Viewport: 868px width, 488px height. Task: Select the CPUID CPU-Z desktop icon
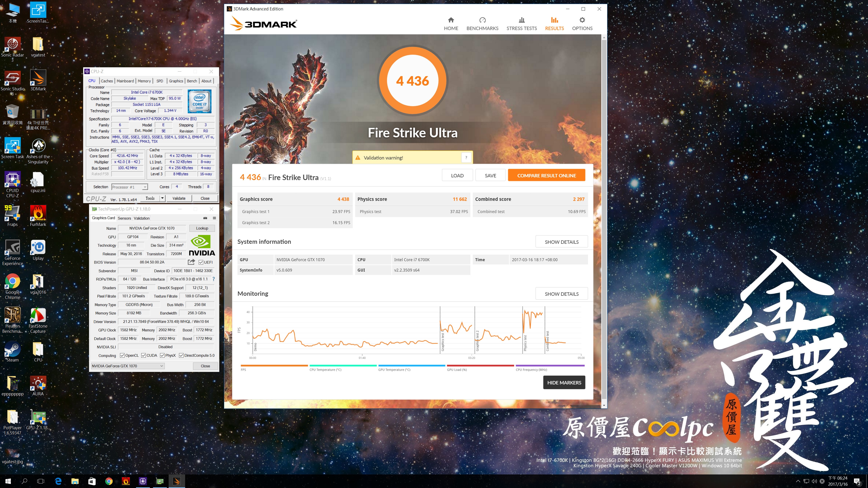click(x=12, y=185)
